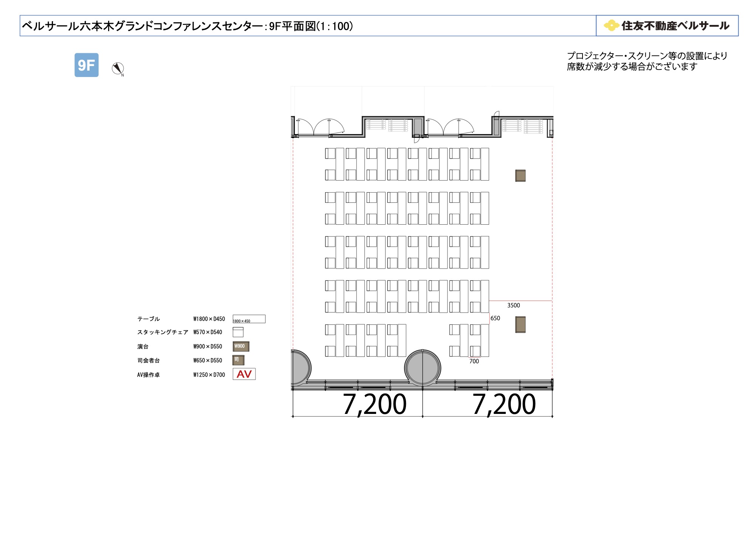Click the W1800×D450 dimension text
Screen dimensions: 756x534
click(209, 319)
